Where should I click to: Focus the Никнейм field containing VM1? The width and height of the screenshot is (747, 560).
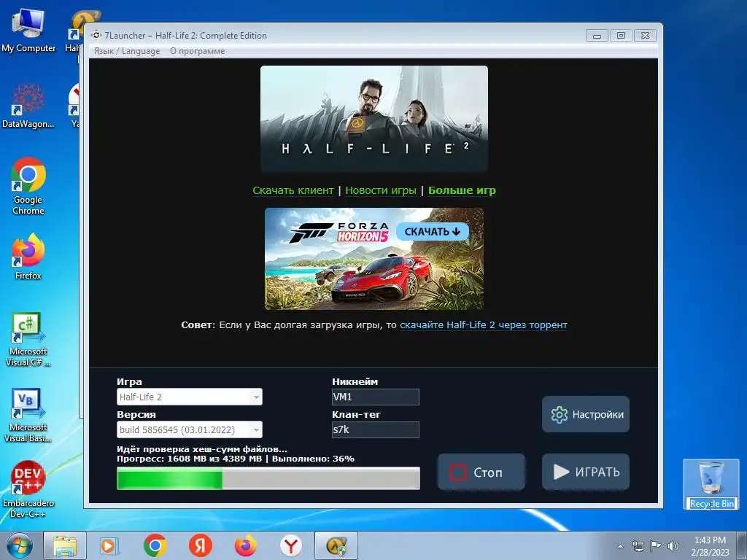click(376, 397)
